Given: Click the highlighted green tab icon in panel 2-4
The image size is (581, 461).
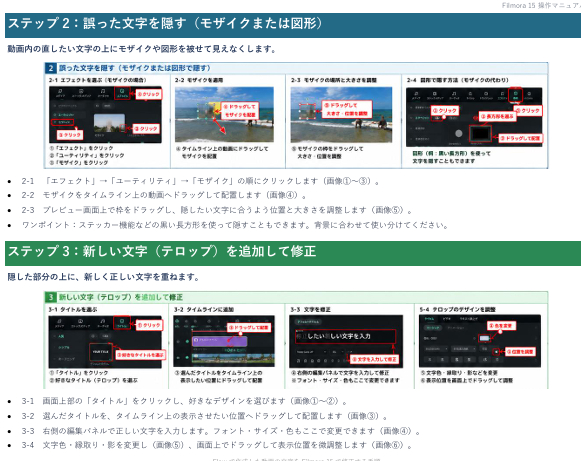Looking at the screenshot, I should click(515, 93).
